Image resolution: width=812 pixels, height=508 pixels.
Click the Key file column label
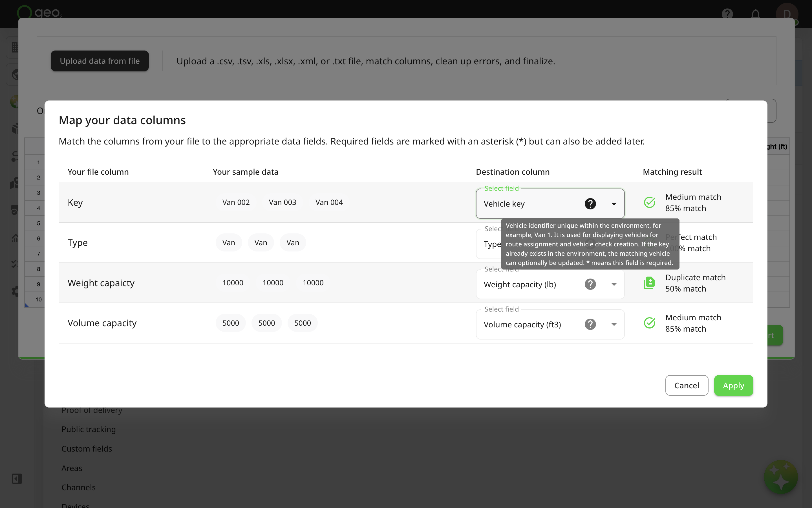(75, 203)
